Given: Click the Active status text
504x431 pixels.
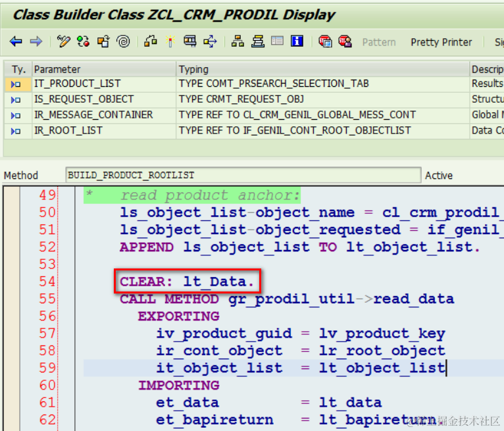Looking at the screenshot, I should (x=439, y=176).
